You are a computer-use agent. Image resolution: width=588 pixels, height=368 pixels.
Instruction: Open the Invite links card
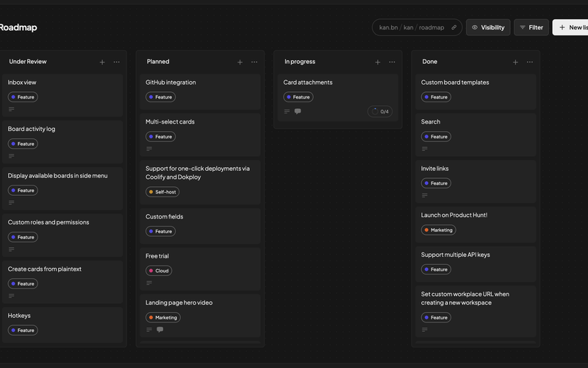coord(476,181)
